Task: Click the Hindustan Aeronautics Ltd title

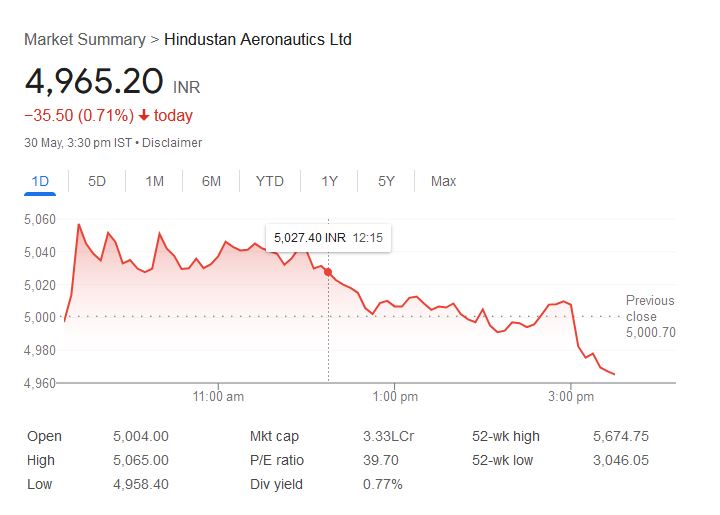Action: pyautogui.click(x=257, y=40)
